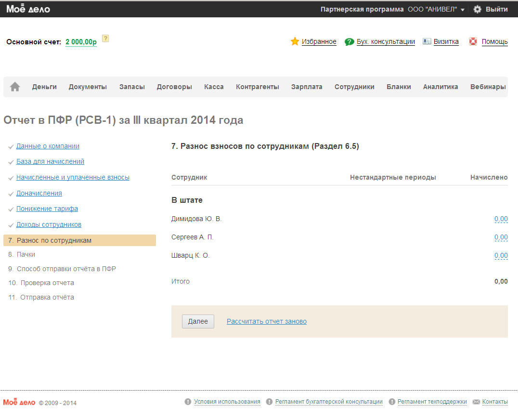Click the green accounting consultation bubble icon

point(350,42)
